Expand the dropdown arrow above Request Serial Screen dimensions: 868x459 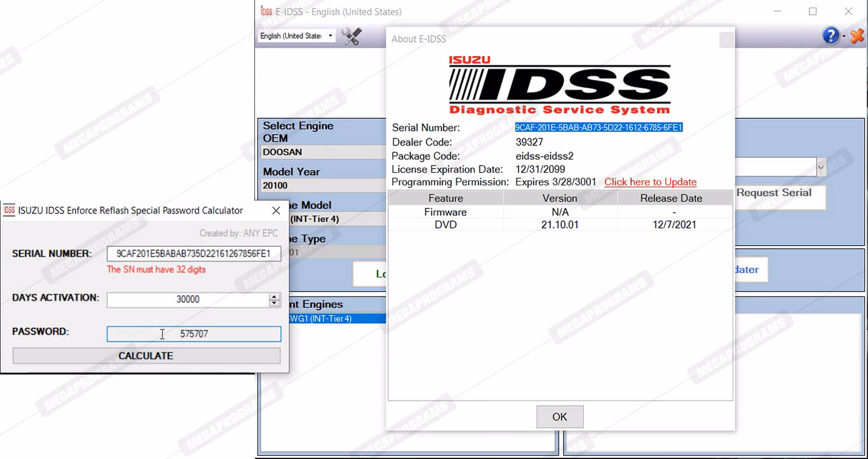pos(820,168)
